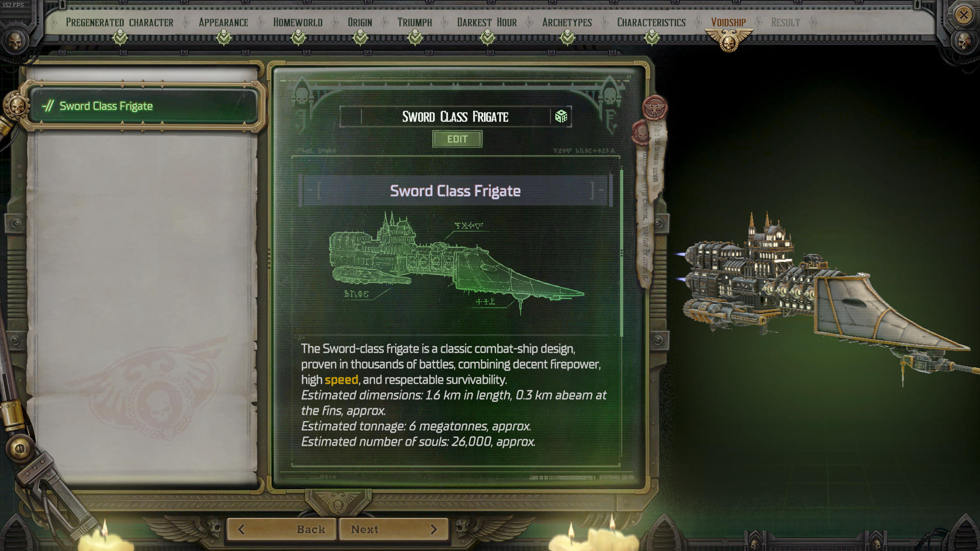
Task: Click the red wax seal with the Aquila
Action: [x=654, y=108]
